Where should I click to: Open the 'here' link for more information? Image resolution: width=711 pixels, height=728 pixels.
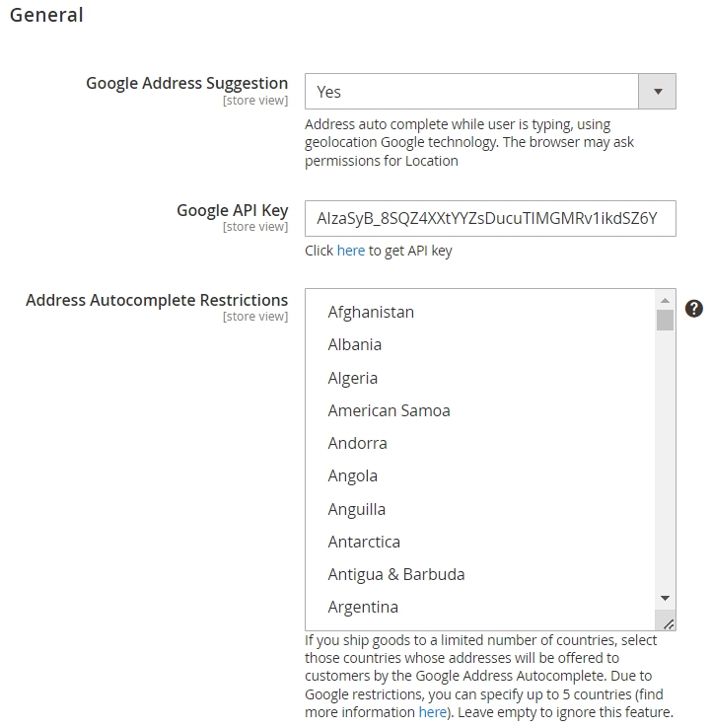[x=433, y=712]
